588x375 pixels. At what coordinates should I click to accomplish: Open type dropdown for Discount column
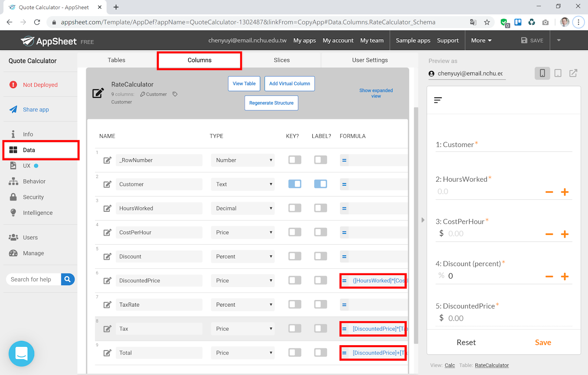tap(243, 257)
